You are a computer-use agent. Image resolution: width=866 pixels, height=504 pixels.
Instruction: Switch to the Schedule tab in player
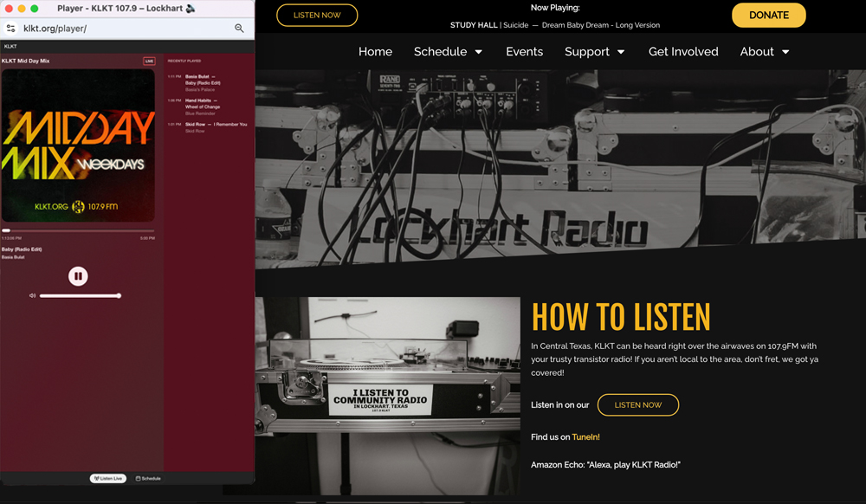coord(148,478)
